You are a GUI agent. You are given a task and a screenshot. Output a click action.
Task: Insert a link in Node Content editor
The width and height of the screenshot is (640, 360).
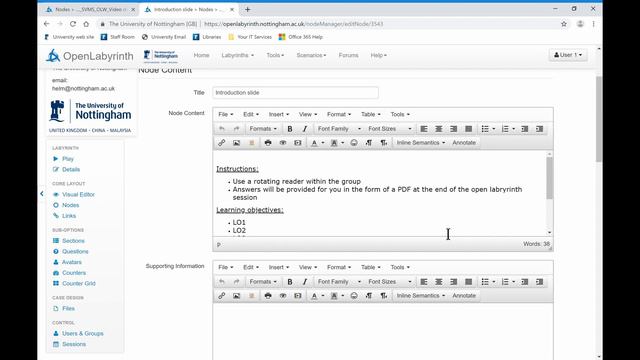pos(222,143)
